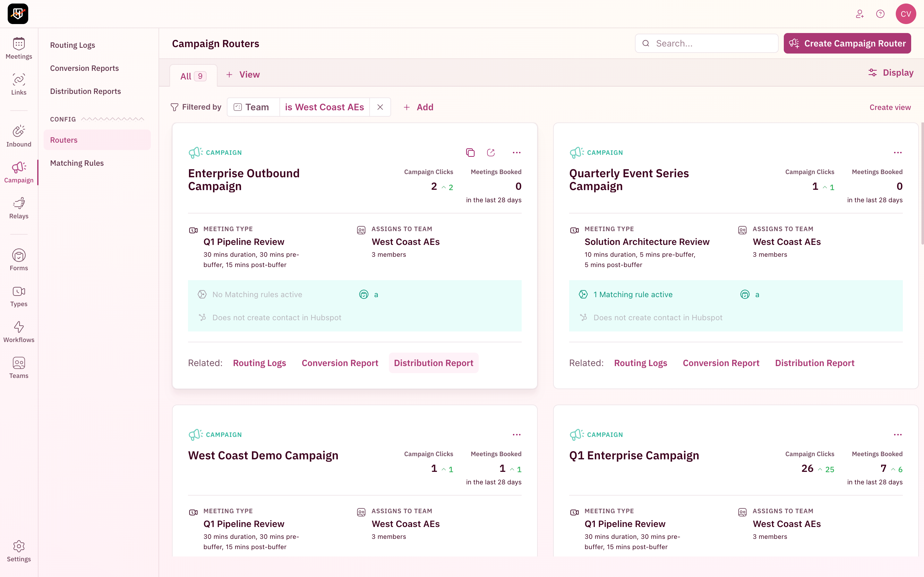Click the invite user icon in header
This screenshot has width=924, height=577.
pos(860,14)
